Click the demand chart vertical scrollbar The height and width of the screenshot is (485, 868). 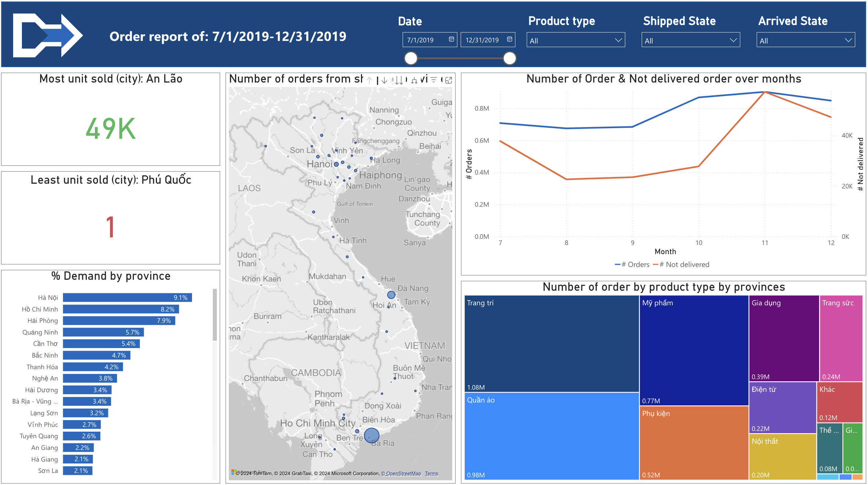click(215, 315)
